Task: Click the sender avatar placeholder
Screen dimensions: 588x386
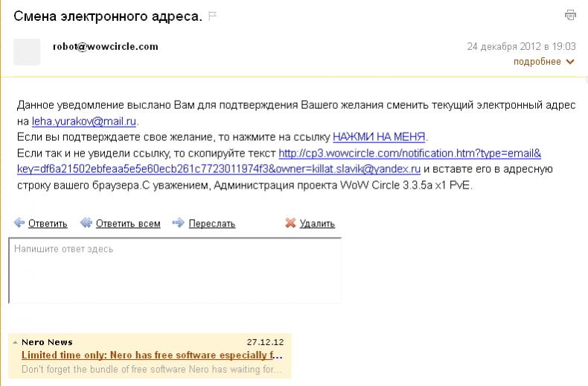Action: tap(27, 51)
